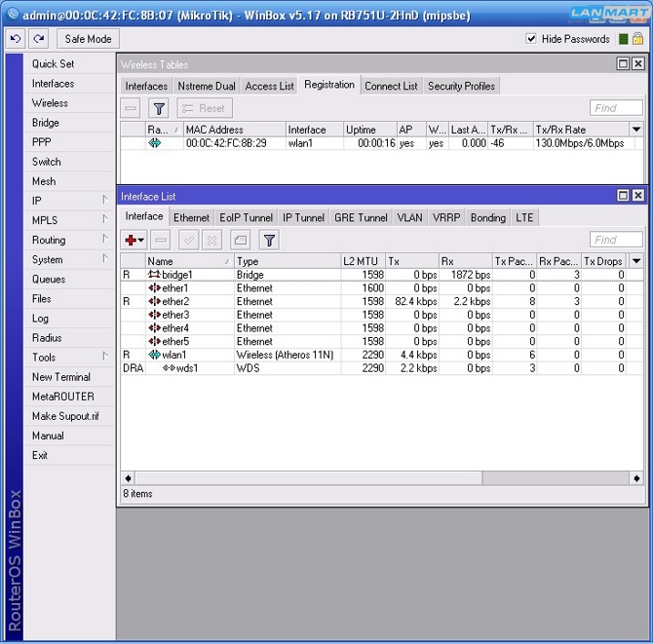Click Filter funnel icon in Wireless Tables

tap(159, 109)
